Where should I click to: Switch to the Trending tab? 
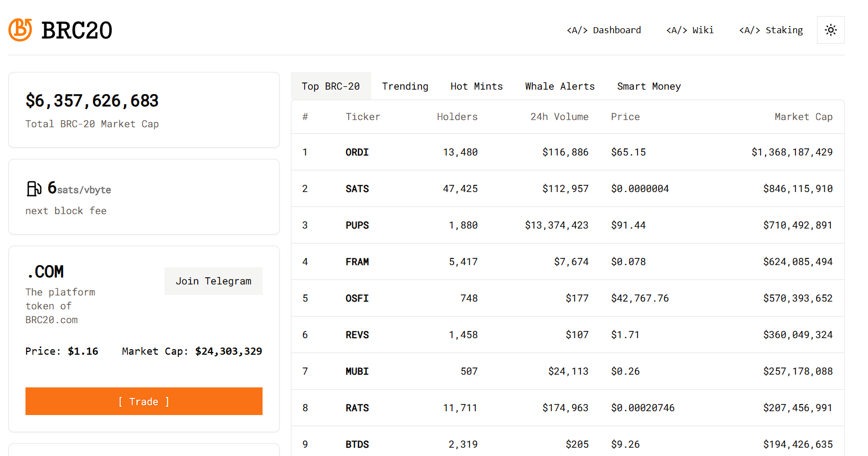click(x=405, y=86)
